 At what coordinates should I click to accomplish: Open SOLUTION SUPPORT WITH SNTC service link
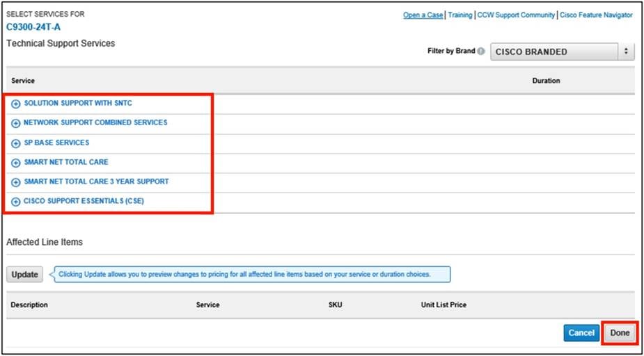[78, 104]
